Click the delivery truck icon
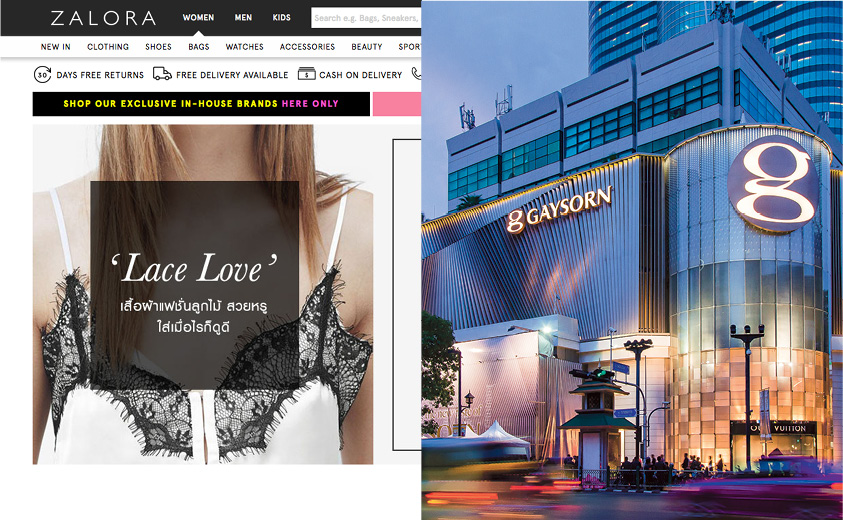 162,74
